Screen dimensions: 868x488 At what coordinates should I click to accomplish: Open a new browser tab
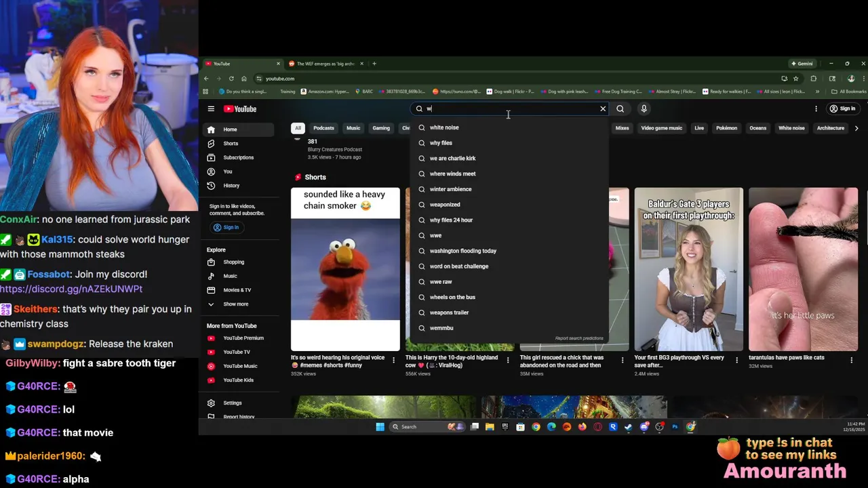click(x=374, y=64)
